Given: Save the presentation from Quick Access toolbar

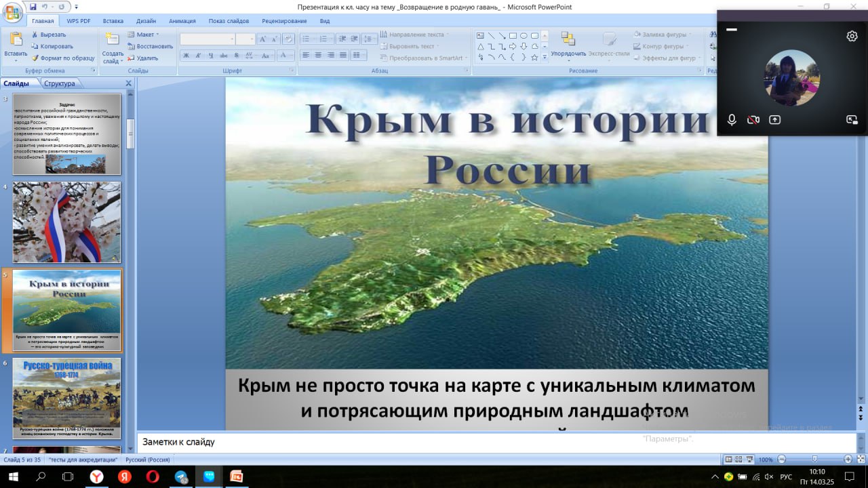Looking at the screenshot, I should click(33, 7).
